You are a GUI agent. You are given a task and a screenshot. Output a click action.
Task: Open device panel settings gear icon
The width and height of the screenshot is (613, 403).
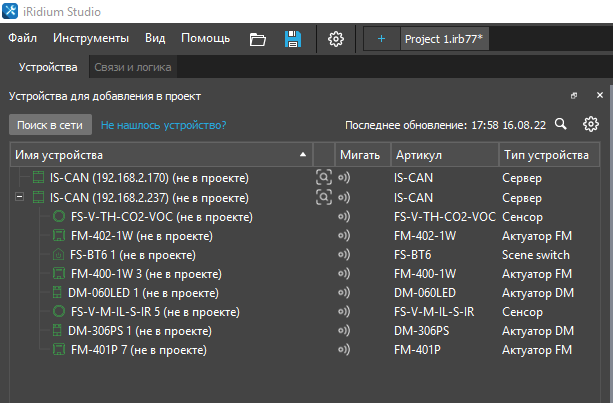(x=591, y=125)
